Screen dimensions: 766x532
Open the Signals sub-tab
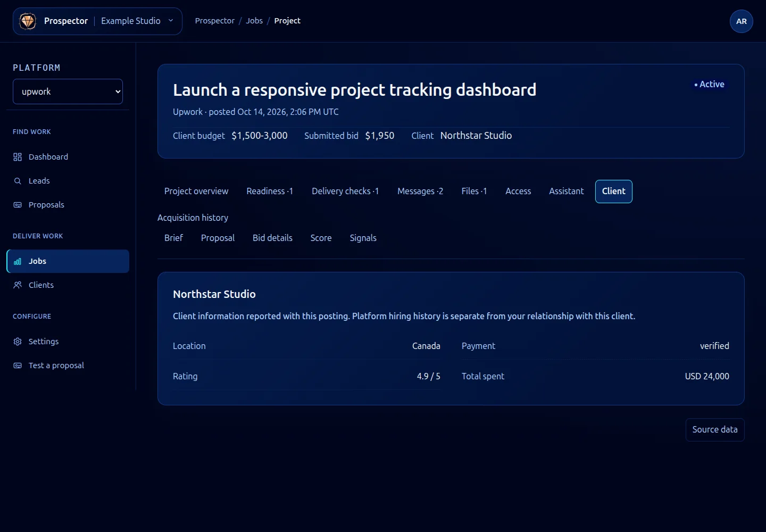coord(363,238)
